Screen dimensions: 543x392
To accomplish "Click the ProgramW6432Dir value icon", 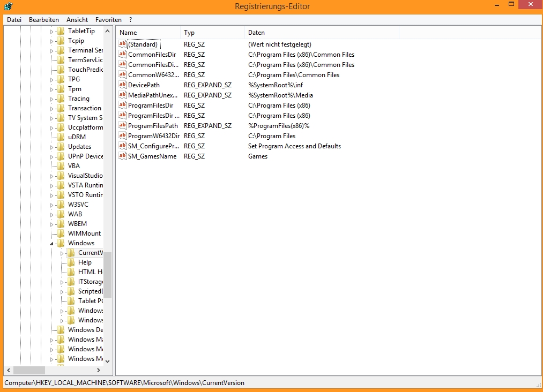I will [123, 135].
